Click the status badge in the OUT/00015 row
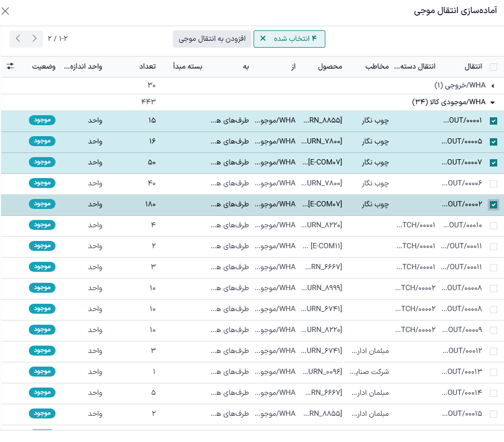 click(42, 414)
